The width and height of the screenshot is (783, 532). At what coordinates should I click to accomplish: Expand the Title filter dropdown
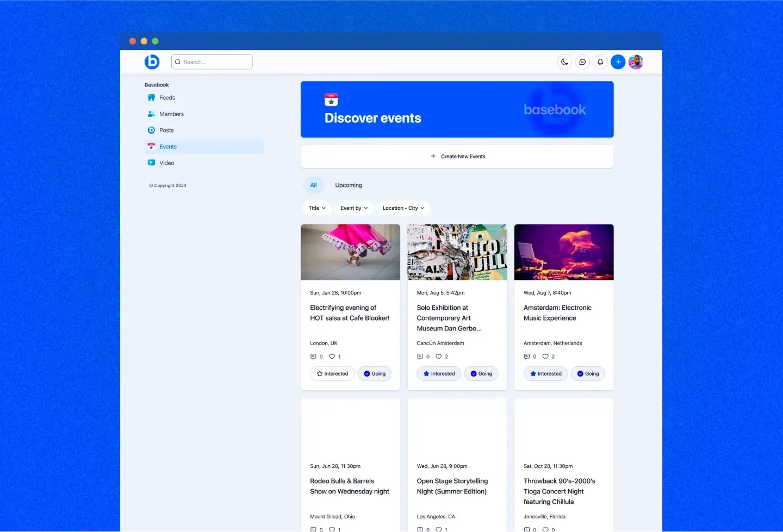click(x=317, y=208)
